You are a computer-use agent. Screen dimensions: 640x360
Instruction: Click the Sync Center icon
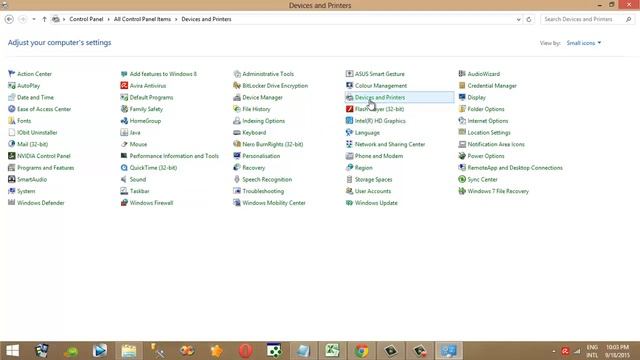[462, 179]
